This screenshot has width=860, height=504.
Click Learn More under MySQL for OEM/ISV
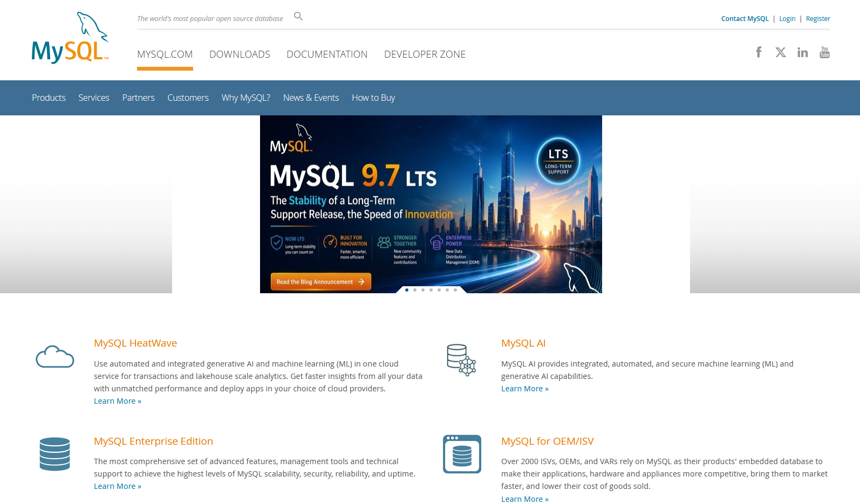525,499
